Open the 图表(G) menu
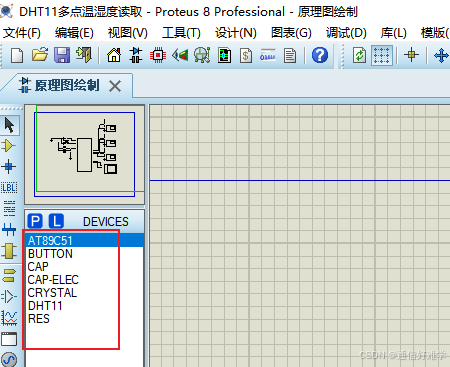 pos(291,33)
